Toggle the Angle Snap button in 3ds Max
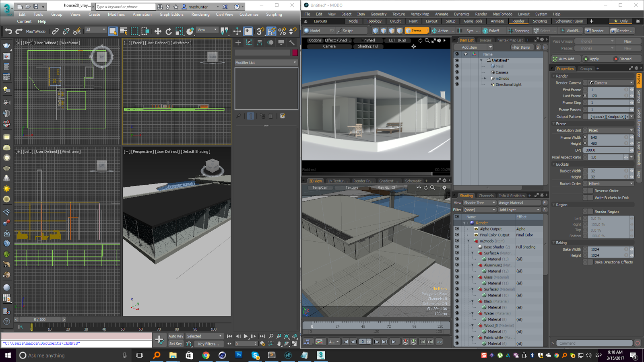This screenshot has height=362, width=644. click(x=271, y=31)
